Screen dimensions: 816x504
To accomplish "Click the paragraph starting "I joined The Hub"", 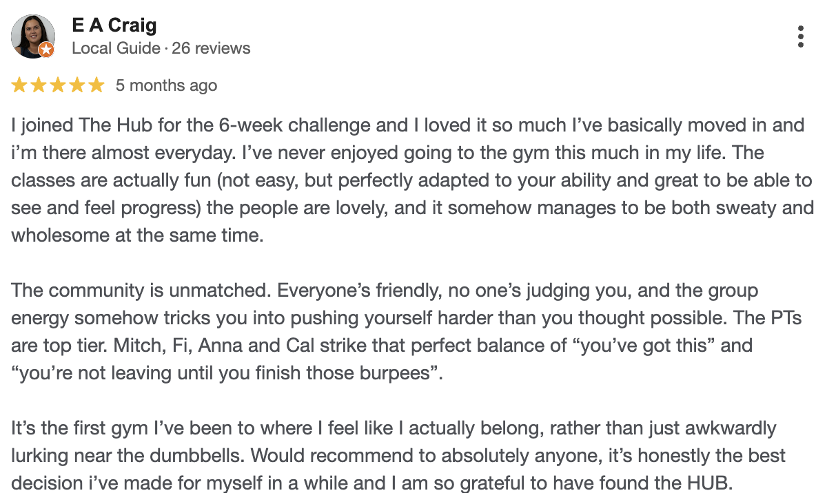I will point(407,180).
